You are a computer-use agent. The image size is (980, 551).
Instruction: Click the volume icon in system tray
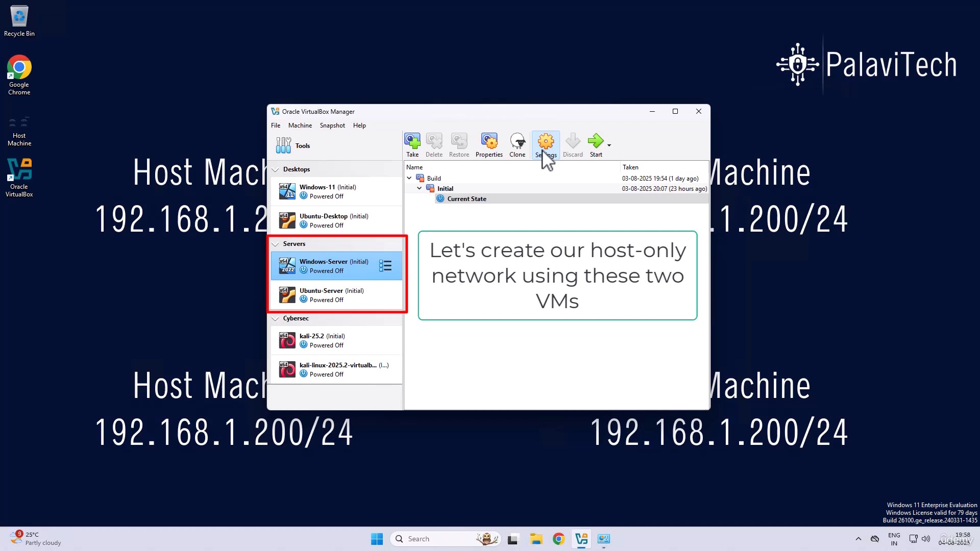[x=926, y=539]
